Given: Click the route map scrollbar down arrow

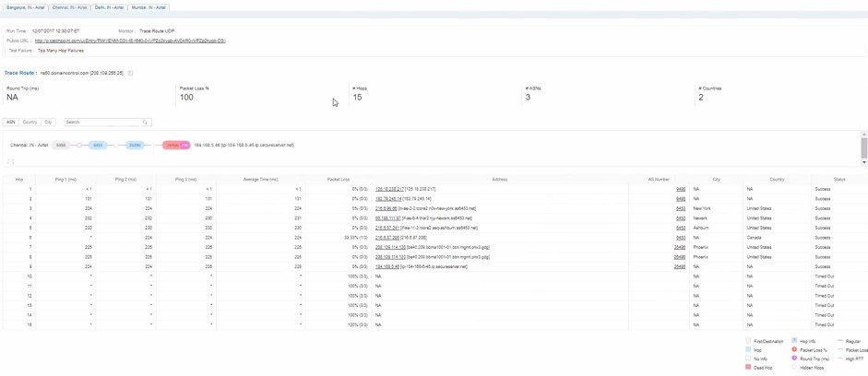Looking at the screenshot, I should point(864,162).
